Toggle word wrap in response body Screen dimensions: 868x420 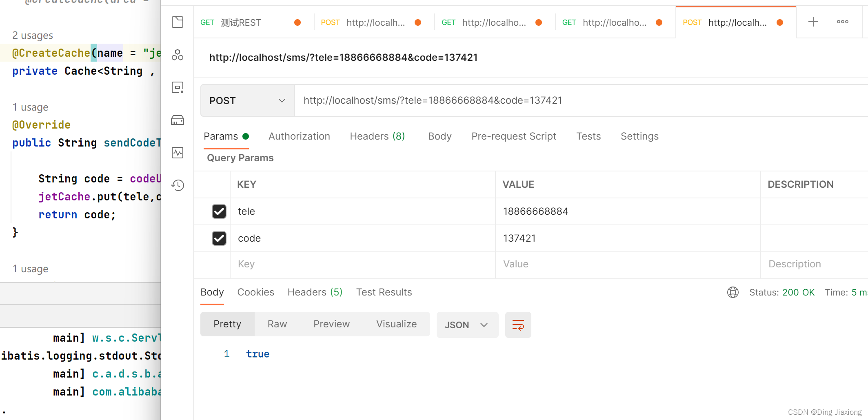tap(518, 325)
